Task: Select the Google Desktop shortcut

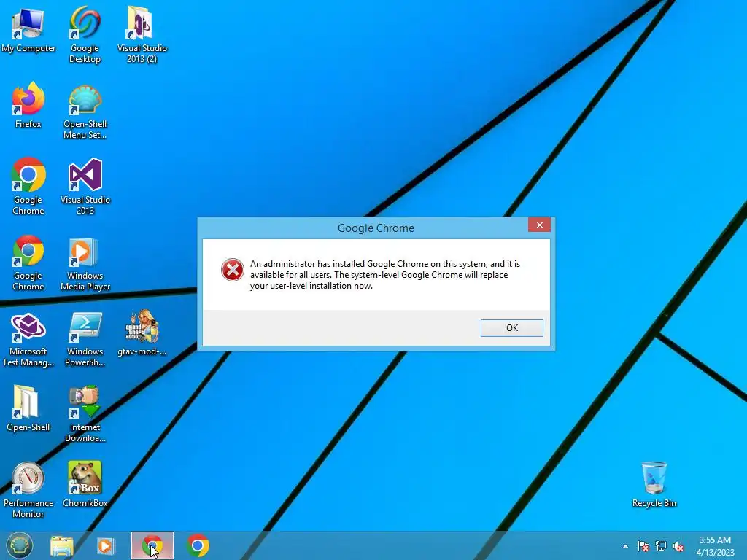Action: (85, 35)
